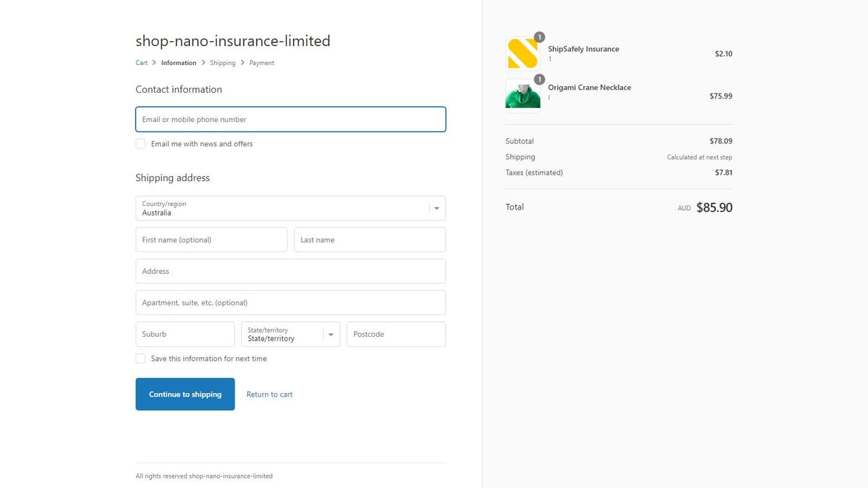The width and height of the screenshot is (868, 488).
Task: Focus the Email or mobile phone number field
Action: 291,119
